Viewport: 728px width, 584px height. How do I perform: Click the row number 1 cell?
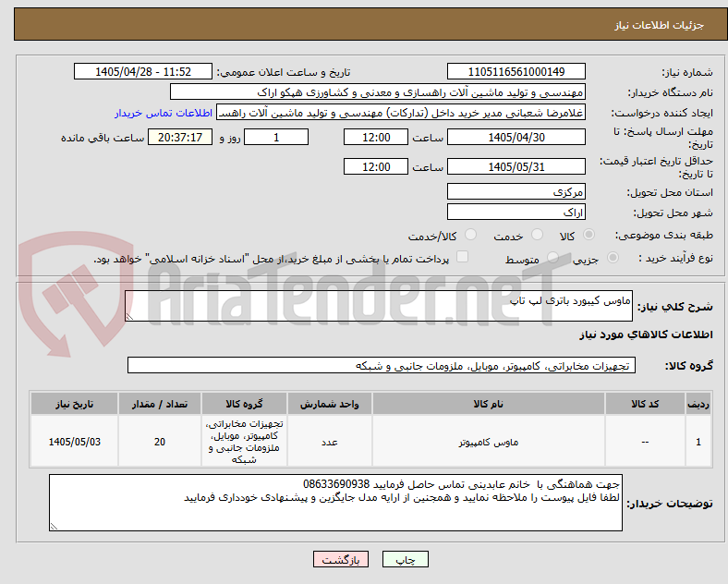click(x=698, y=442)
